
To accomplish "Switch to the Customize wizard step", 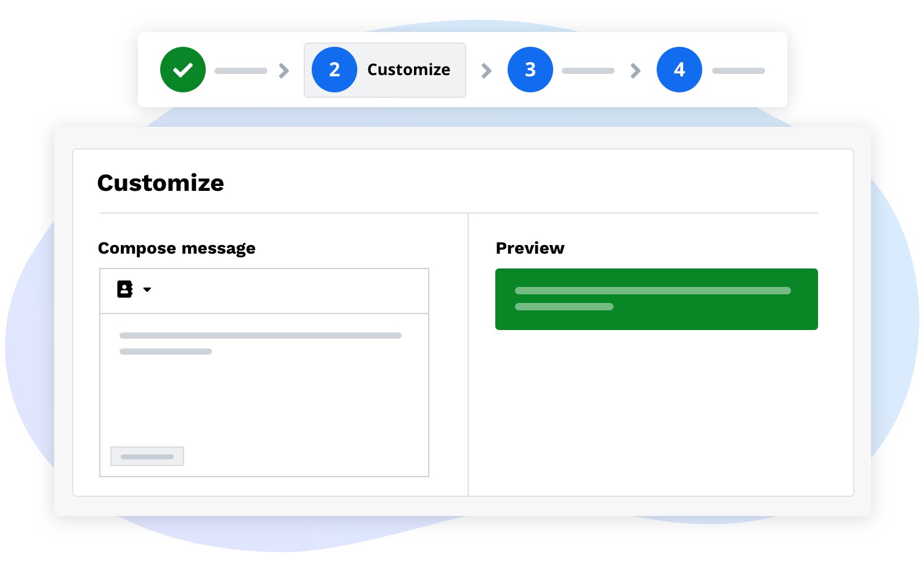I will 384,70.
